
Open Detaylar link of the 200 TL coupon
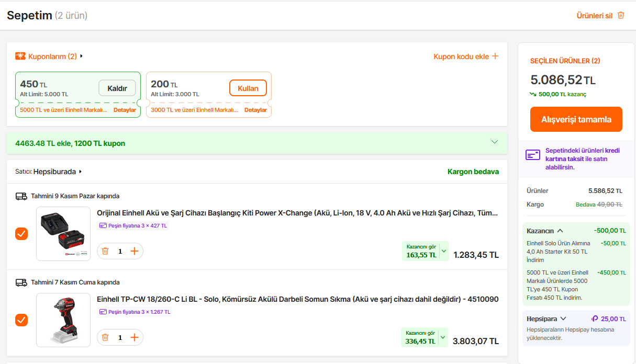[x=255, y=110]
